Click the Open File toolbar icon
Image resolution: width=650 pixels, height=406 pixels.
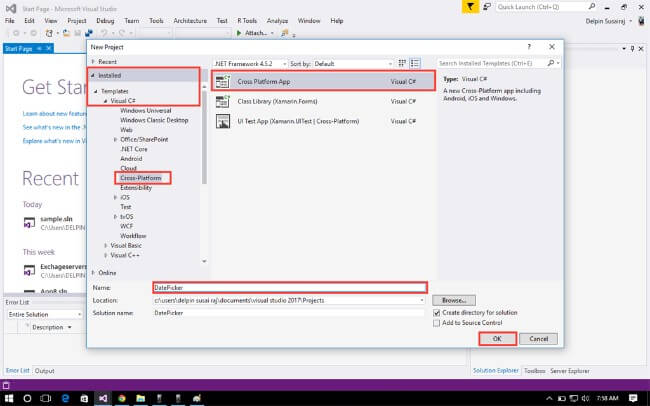(x=66, y=33)
